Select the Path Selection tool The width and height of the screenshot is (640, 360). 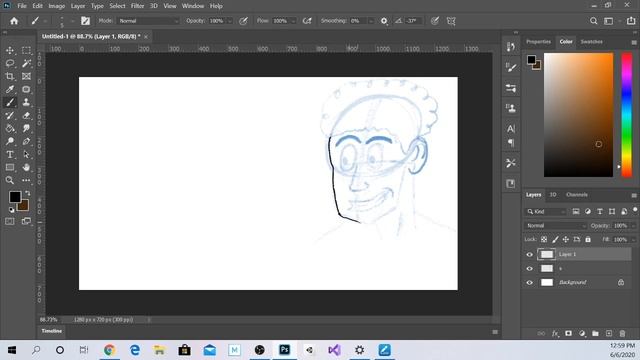tap(26, 155)
